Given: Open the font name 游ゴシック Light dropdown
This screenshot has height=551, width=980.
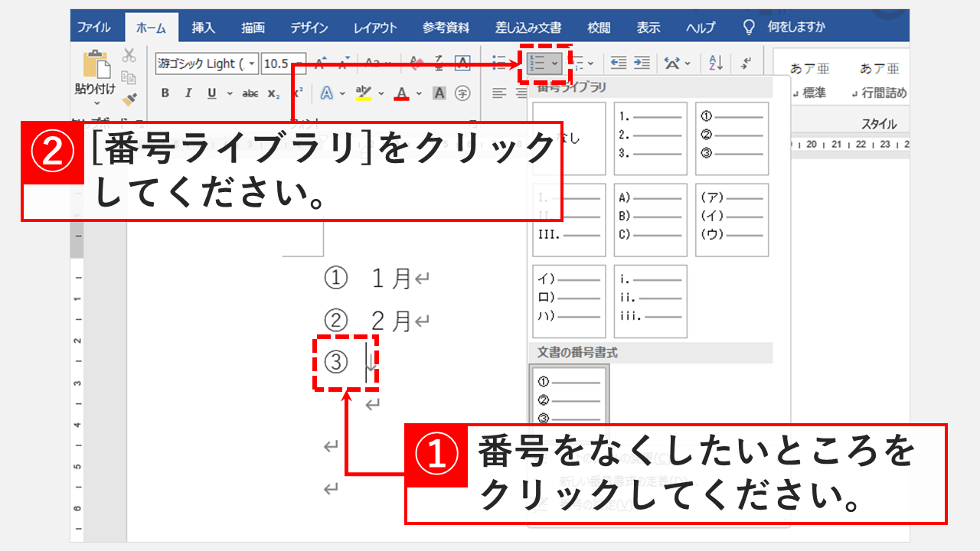Looking at the screenshot, I should tap(253, 64).
